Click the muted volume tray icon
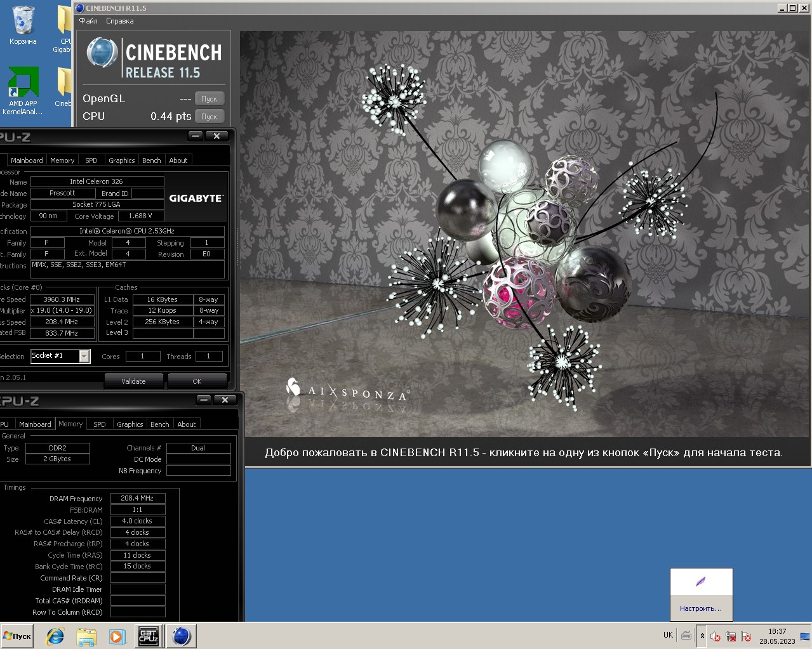The image size is (812, 649). tap(715, 636)
